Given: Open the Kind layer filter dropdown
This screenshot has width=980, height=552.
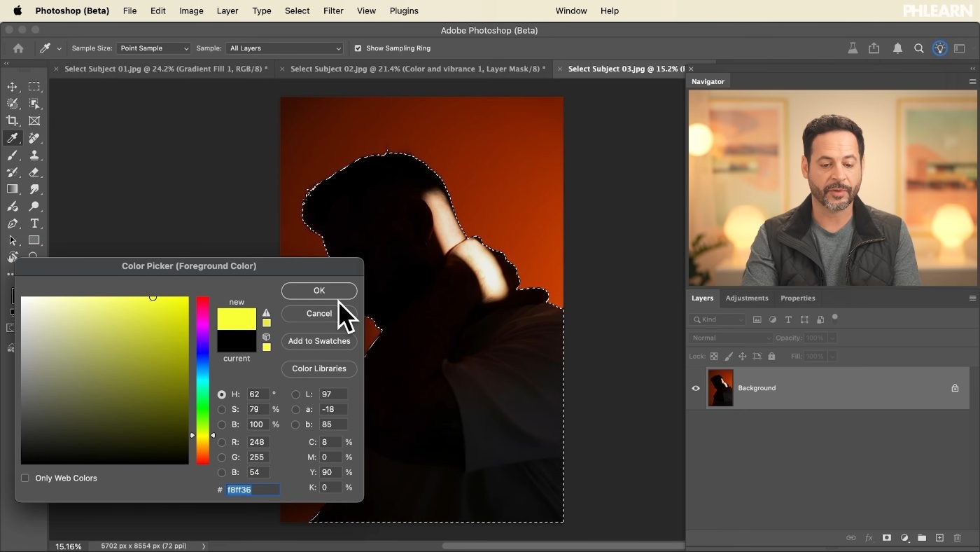Looking at the screenshot, I should pos(717,319).
